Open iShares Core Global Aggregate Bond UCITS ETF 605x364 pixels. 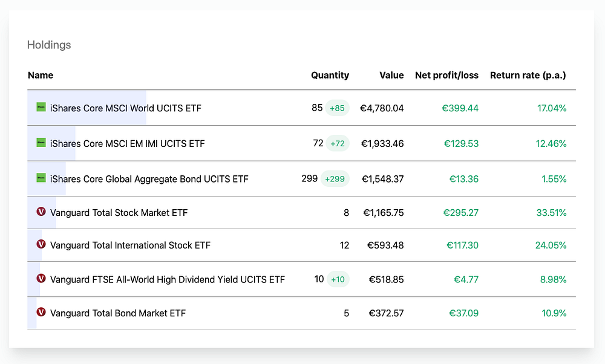click(149, 179)
